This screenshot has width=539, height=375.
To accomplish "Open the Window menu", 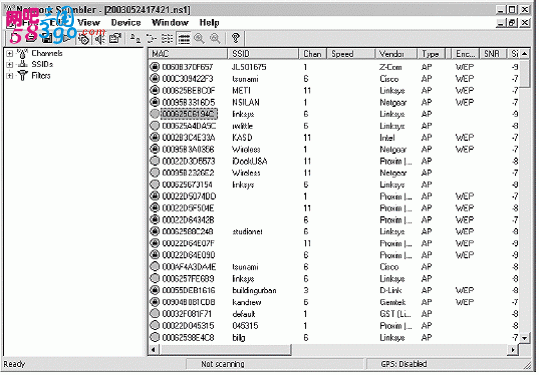I will [170, 23].
